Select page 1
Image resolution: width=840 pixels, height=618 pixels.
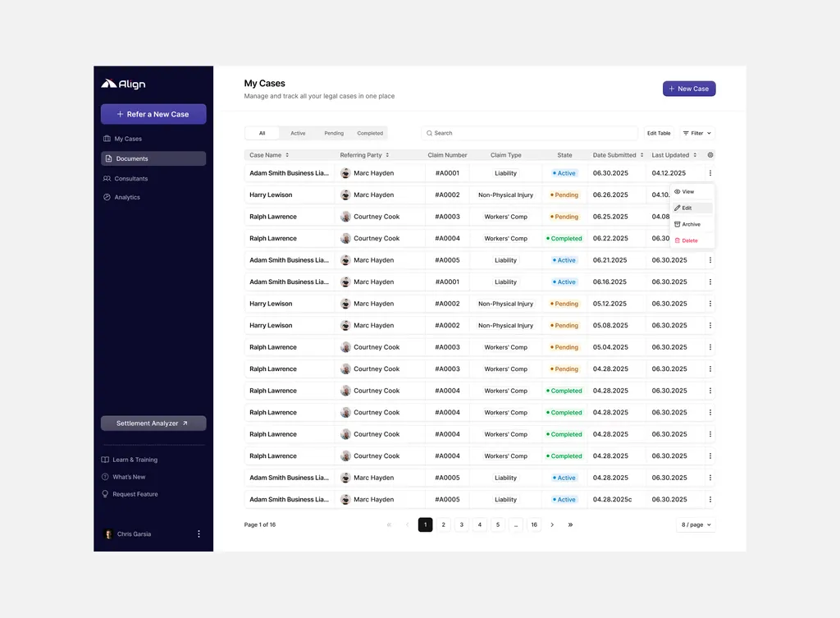coord(426,525)
